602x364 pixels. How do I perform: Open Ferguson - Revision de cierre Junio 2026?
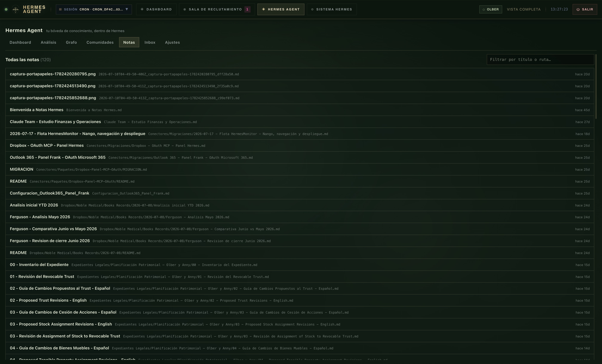tap(300, 241)
